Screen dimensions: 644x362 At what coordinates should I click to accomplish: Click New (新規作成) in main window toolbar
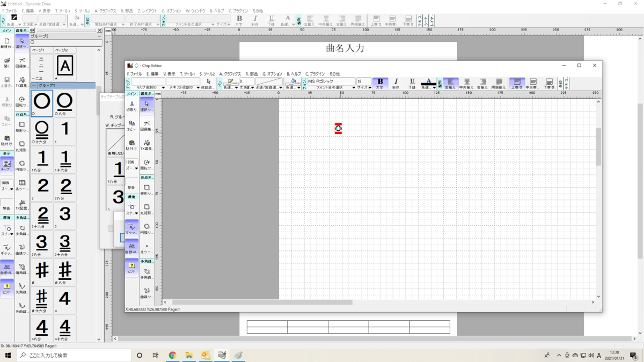pyautogui.click(x=6, y=43)
